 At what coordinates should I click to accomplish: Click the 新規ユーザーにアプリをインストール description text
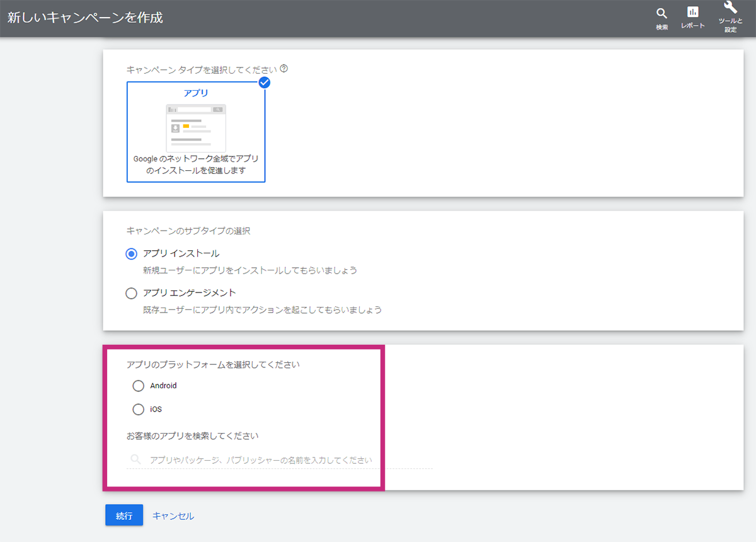pyautogui.click(x=250, y=270)
